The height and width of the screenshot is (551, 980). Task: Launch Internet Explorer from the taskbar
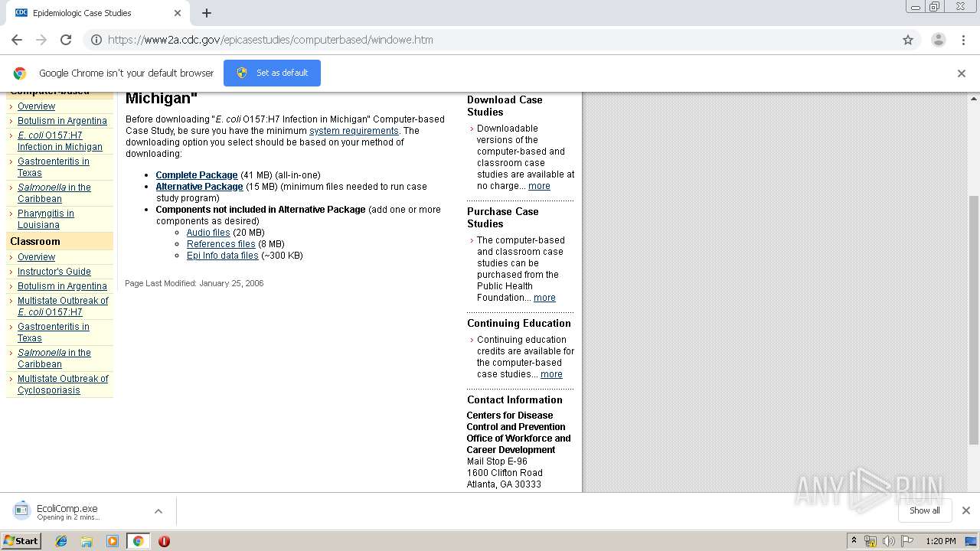(x=61, y=541)
